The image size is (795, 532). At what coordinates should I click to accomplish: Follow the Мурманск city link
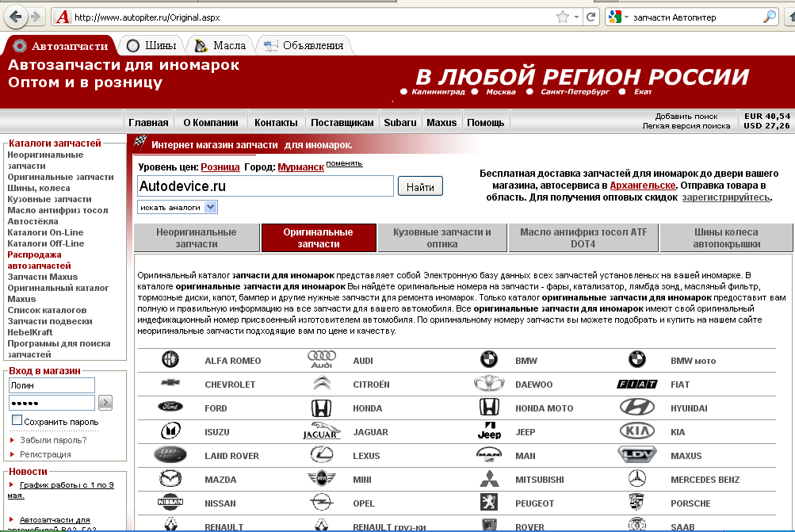pos(300,167)
